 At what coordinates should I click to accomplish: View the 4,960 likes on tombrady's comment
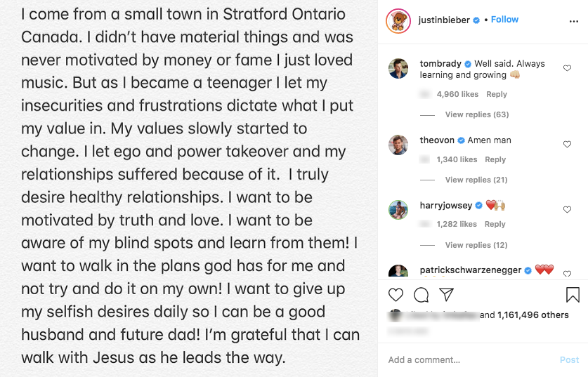click(x=457, y=94)
